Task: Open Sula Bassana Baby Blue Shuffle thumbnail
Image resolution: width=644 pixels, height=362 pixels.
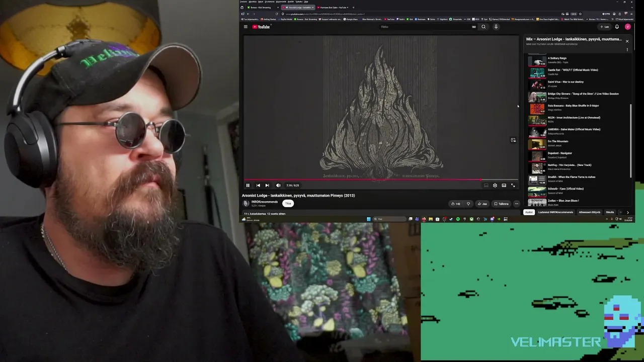Action: 537,108
